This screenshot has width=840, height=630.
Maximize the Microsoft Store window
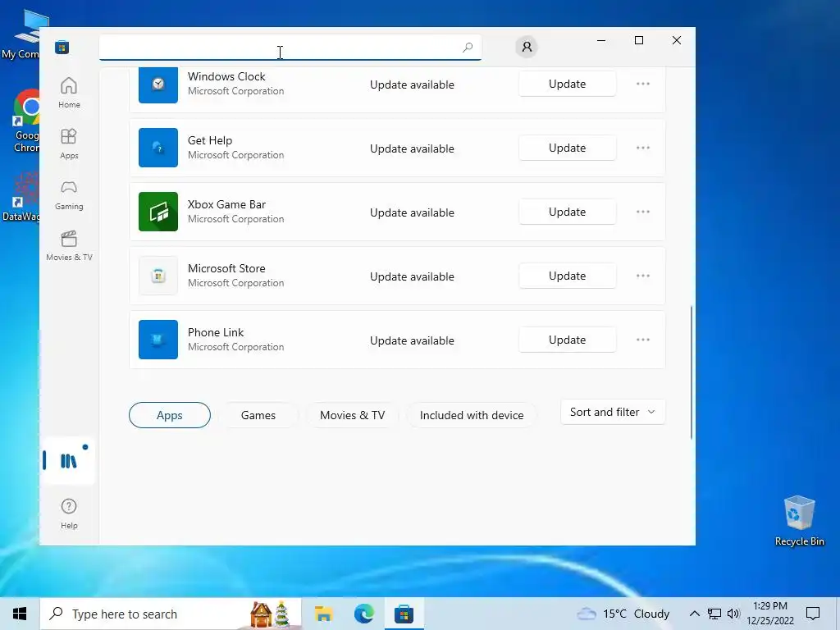[x=638, y=40]
